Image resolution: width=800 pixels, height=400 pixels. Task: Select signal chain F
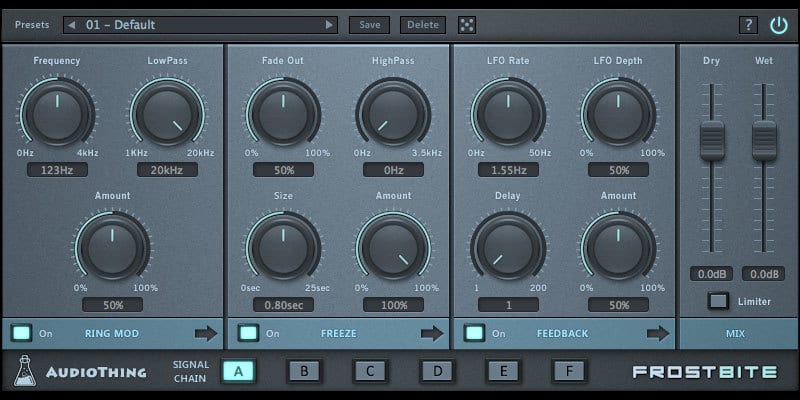pos(569,371)
